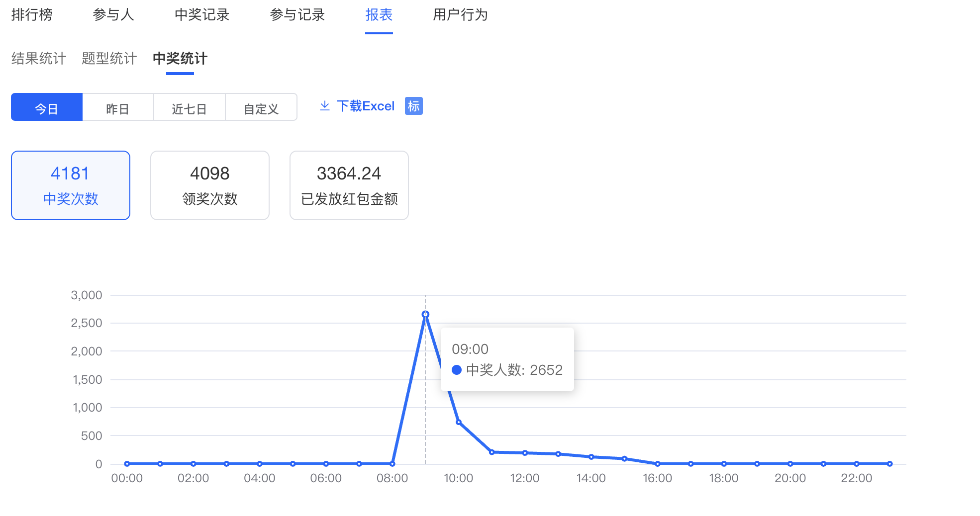The image size is (980, 516).
Task: Click the 00:00 chart data point
Action: [x=127, y=464]
